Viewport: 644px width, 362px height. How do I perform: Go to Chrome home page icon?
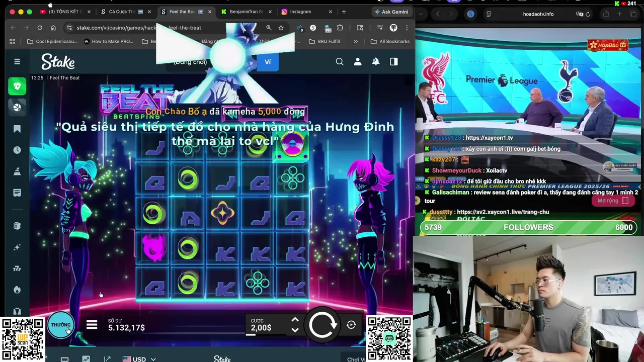[53, 28]
